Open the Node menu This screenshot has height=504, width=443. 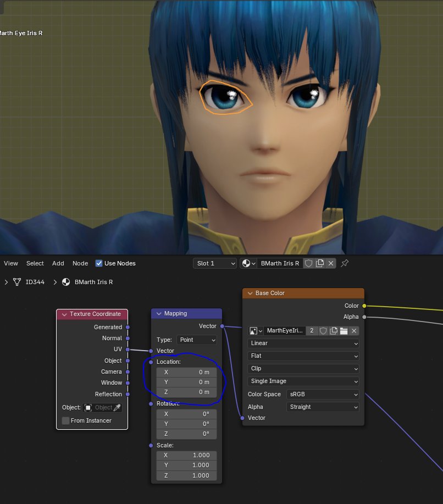click(x=80, y=263)
